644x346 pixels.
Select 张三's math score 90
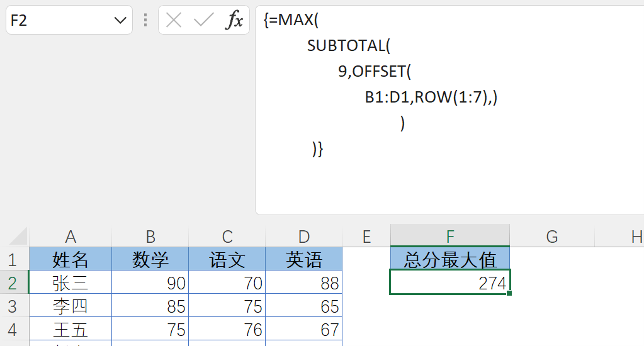(150, 283)
